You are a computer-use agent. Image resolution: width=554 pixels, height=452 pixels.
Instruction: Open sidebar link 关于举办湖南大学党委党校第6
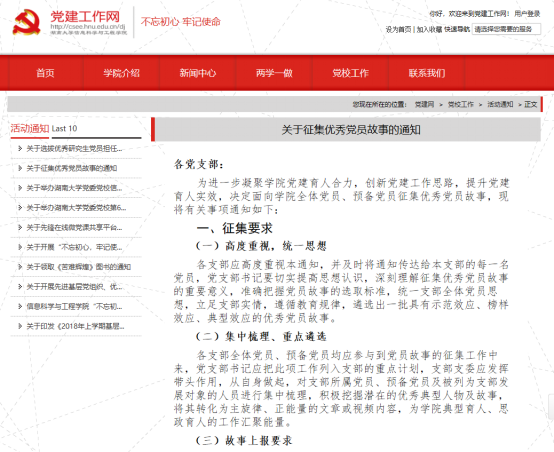pos(76,207)
